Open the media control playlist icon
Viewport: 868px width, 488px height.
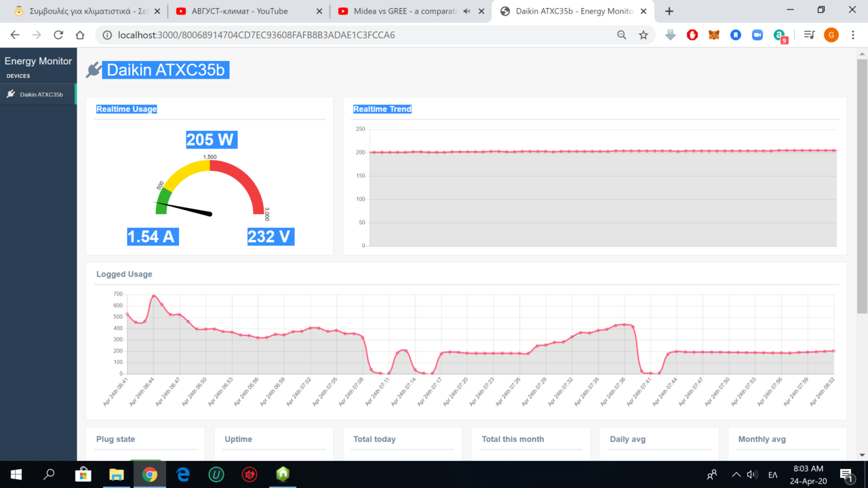point(809,35)
